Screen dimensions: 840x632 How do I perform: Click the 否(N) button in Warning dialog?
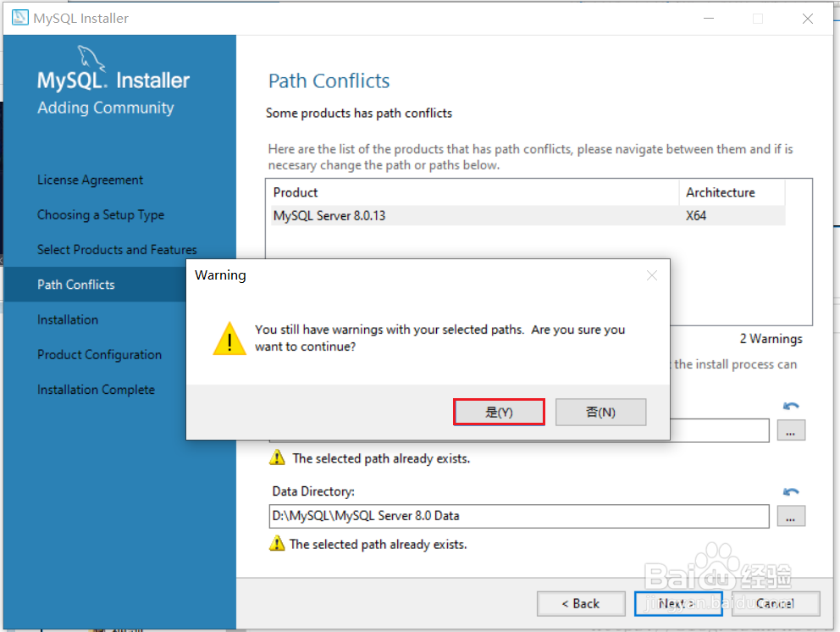coord(600,412)
